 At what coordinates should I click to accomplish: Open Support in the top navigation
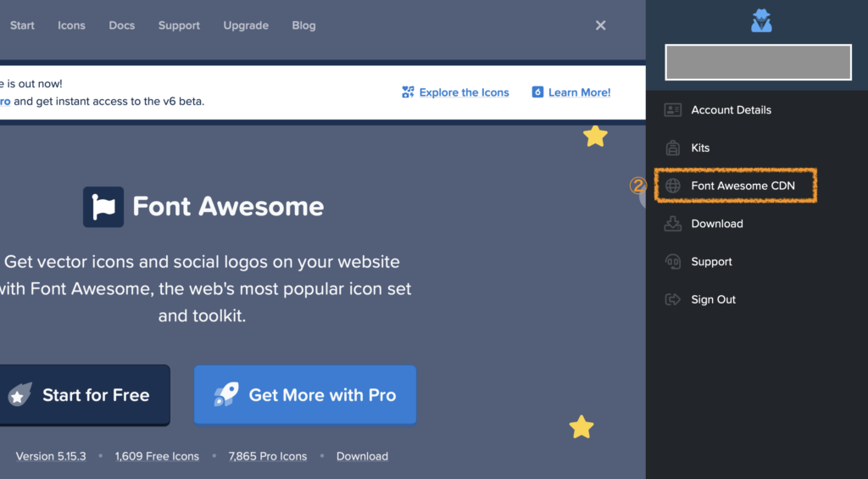click(179, 25)
